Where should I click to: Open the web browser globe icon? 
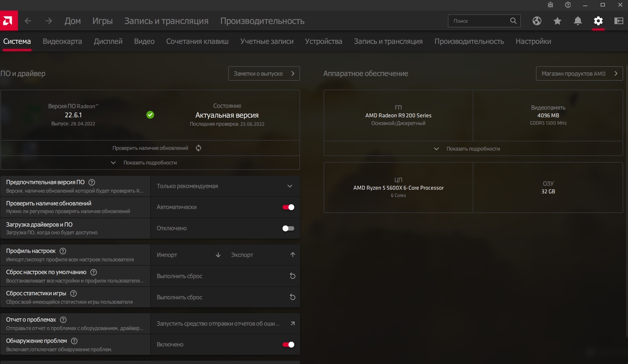coord(537,21)
